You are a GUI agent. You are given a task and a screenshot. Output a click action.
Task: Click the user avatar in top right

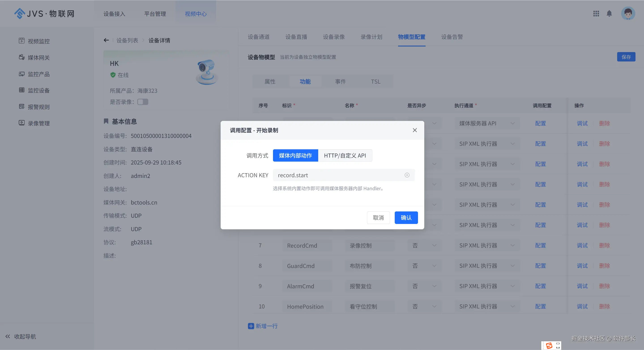628,13
